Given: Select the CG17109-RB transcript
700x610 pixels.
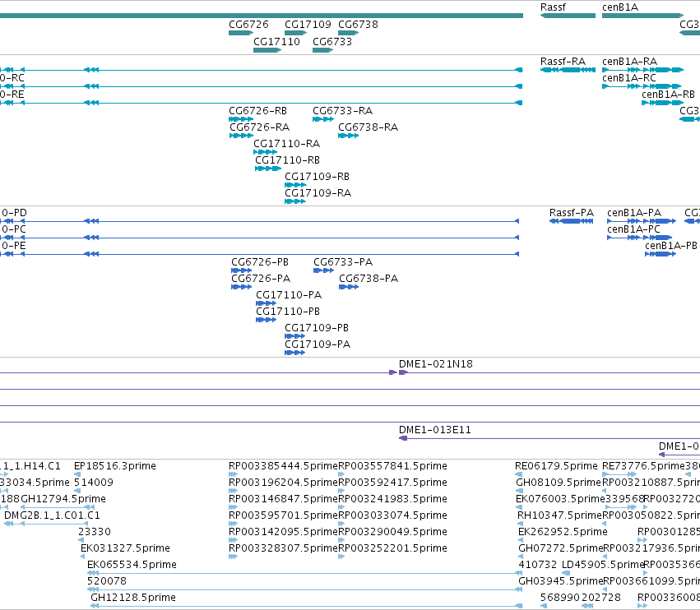Looking at the screenshot, I should click(295, 185).
